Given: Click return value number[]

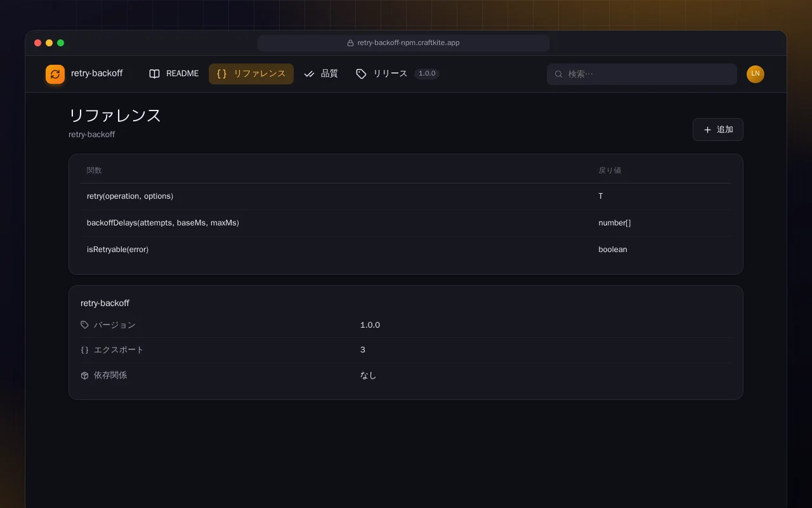Looking at the screenshot, I should click(615, 223).
